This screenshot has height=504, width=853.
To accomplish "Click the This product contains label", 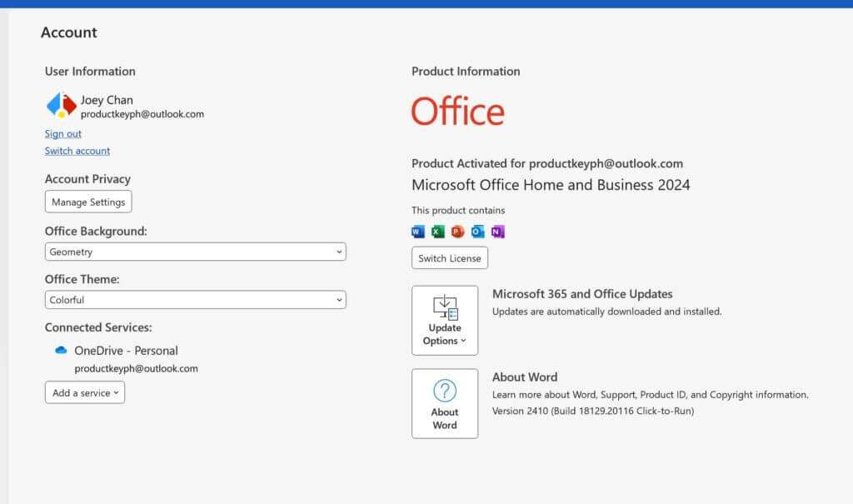I will coord(458,210).
